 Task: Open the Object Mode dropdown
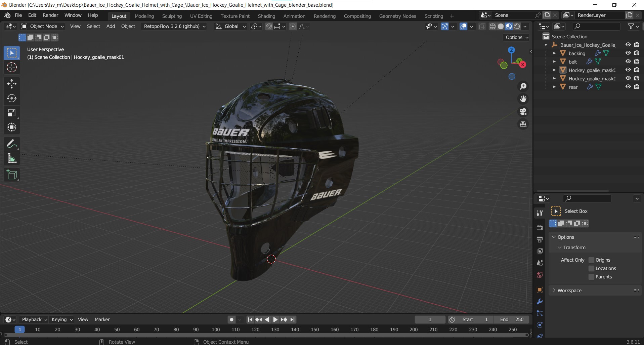(42, 27)
